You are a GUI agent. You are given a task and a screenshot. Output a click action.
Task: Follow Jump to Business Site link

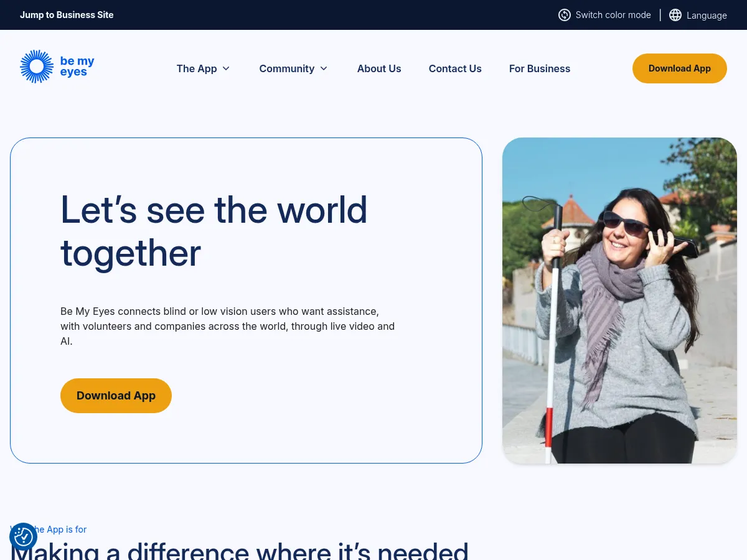point(67,15)
